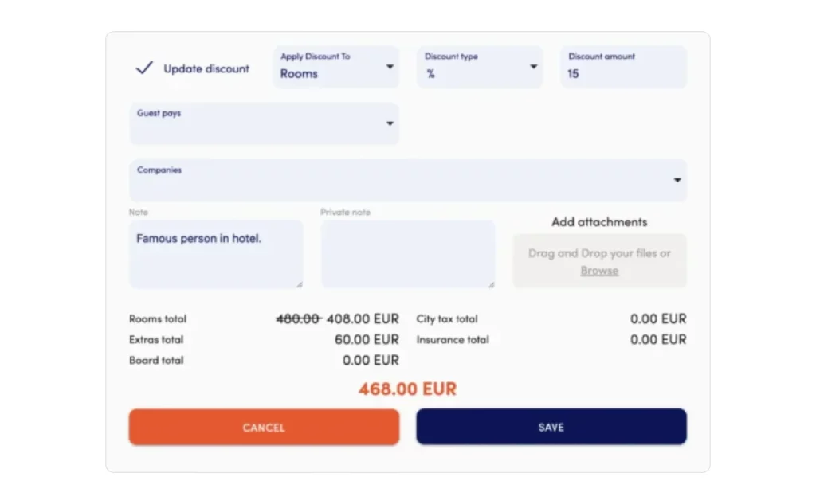816x504 pixels.
Task: Open the Guest pays dropdown
Action: coord(264,123)
